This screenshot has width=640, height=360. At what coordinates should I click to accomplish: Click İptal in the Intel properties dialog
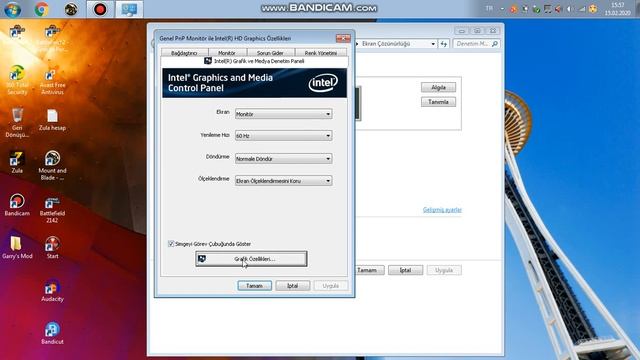point(293,286)
